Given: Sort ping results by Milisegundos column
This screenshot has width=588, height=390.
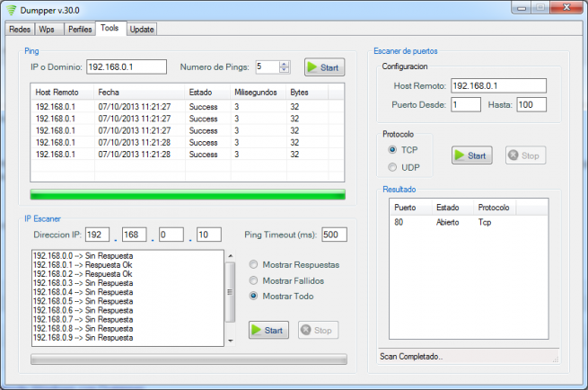Looking at the screenshot, I should click(257, 93).
